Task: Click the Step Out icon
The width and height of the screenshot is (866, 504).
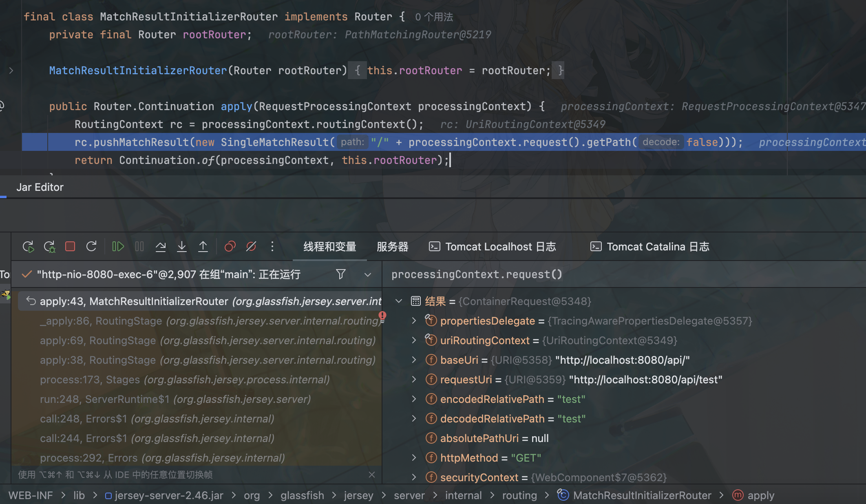Action: pyautogui.click(x=203, y=246)
